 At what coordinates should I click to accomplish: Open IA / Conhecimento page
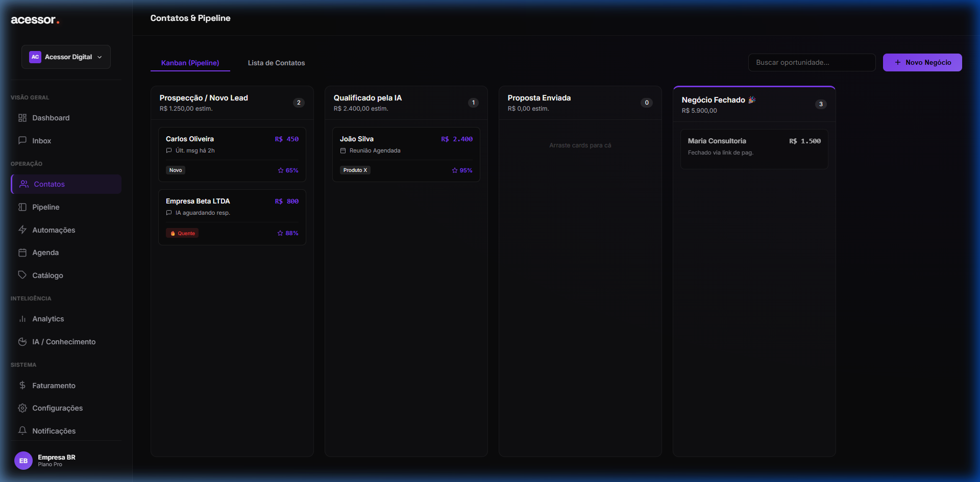(x=66, y=342)
